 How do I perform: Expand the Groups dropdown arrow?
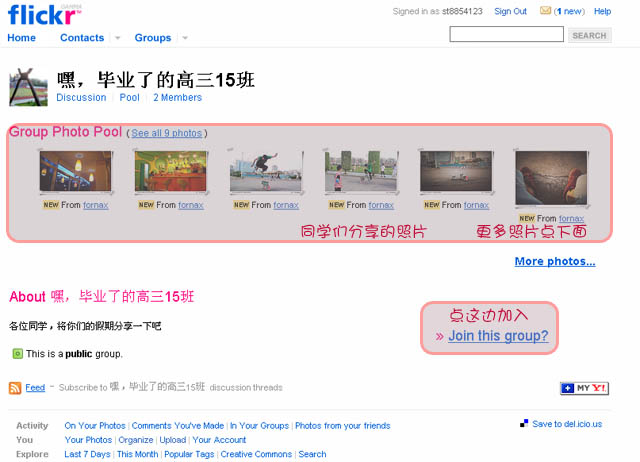click(x=185, y=38)
